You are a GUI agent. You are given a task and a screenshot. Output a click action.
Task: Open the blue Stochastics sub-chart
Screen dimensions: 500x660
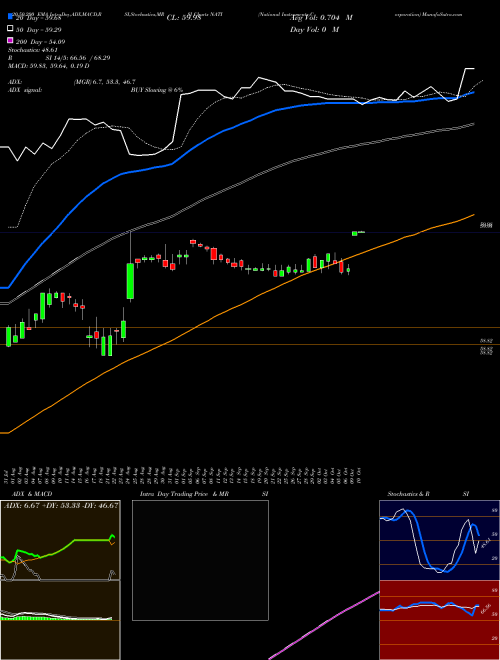439,540
